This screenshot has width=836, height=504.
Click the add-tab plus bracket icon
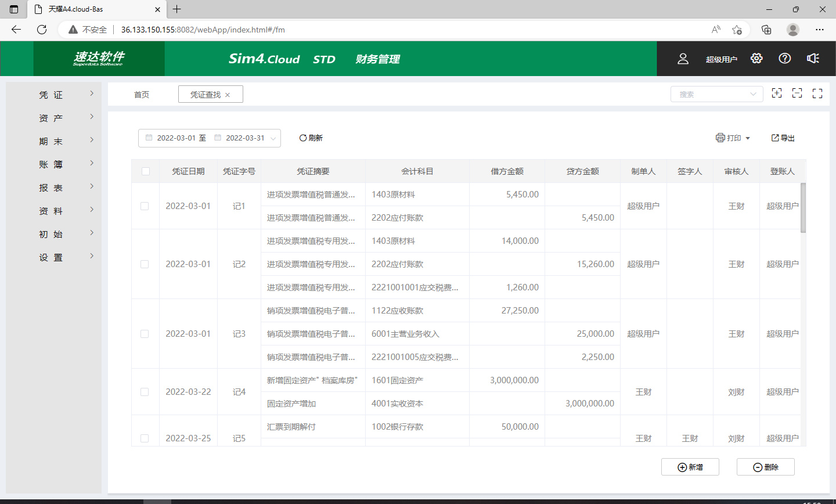[x=777, y=93]
